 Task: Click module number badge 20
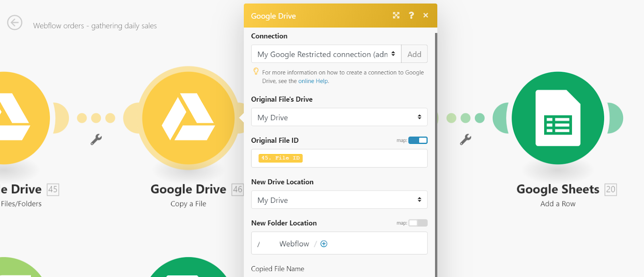611,190
